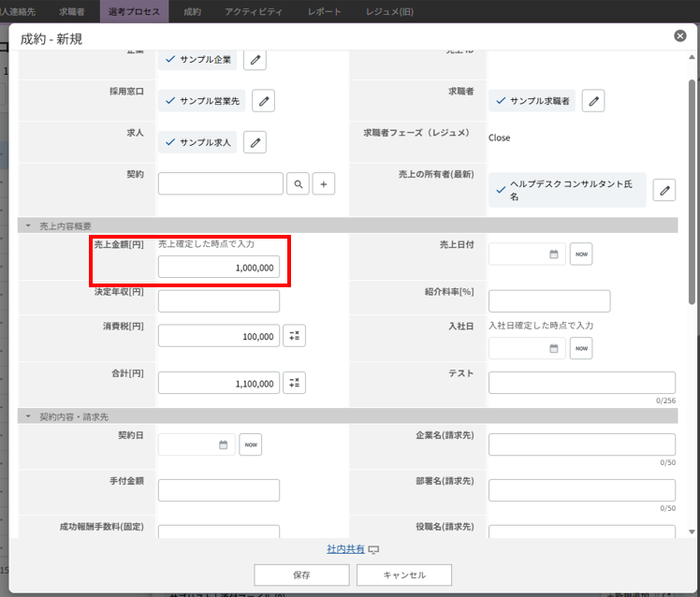Viewport: 700px width, 597px height.
Task: Add new 契約 with plus icon
Action: pyautogui.click(x=323, y=184)
